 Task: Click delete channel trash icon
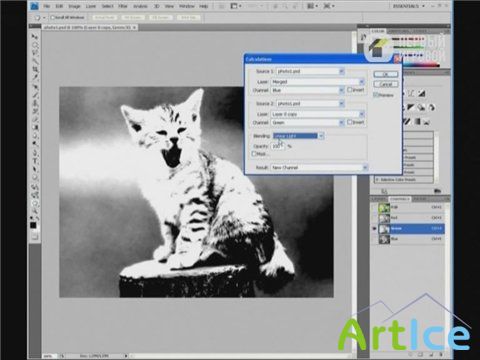441,355
